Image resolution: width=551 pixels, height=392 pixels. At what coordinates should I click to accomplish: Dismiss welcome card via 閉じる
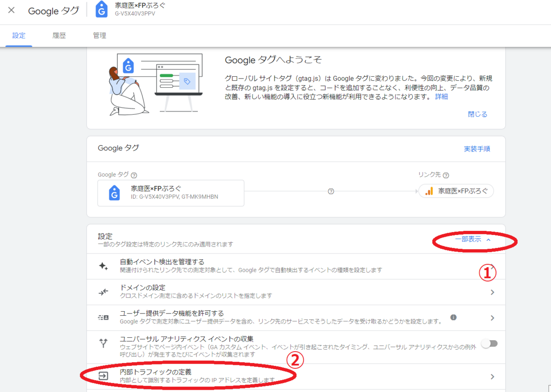click(478, 114)
